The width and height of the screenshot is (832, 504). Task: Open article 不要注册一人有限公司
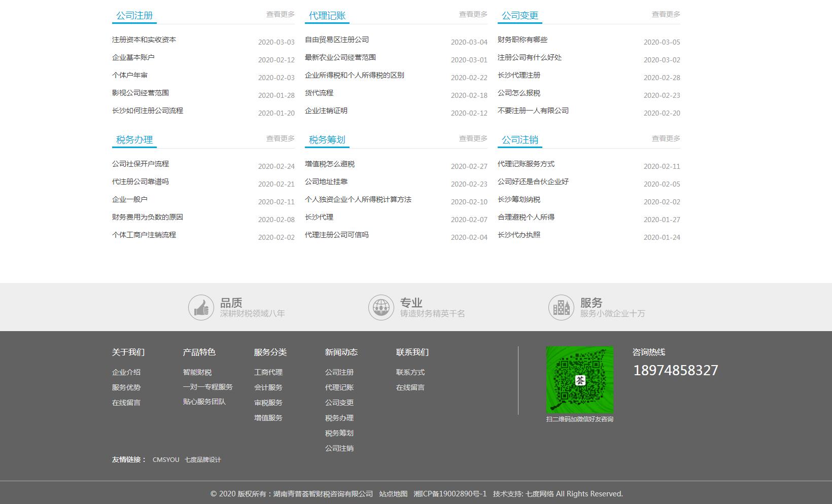tap(533, 111)
